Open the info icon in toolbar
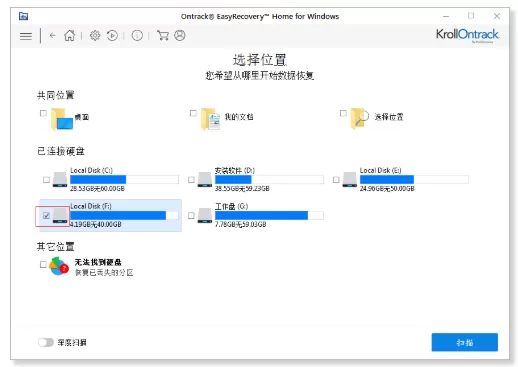The height and width of the screenshot is (367, 518). tap(137, 35)
